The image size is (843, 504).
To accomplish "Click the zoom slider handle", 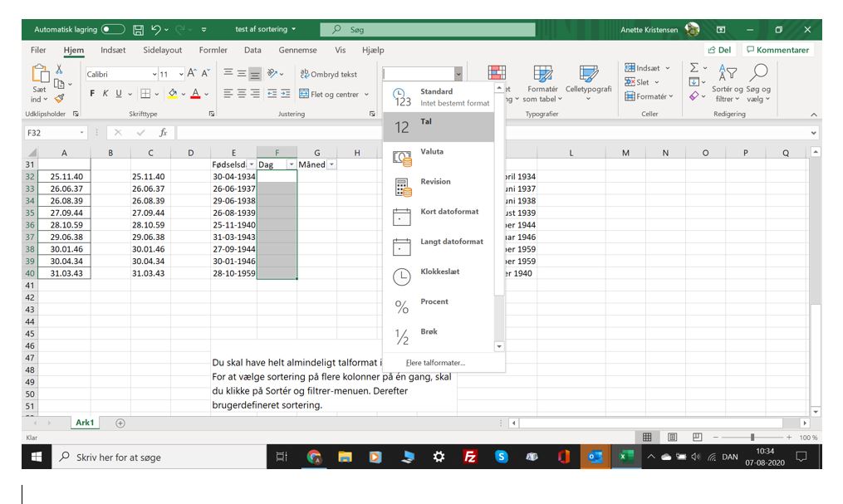I will [752, 438].
